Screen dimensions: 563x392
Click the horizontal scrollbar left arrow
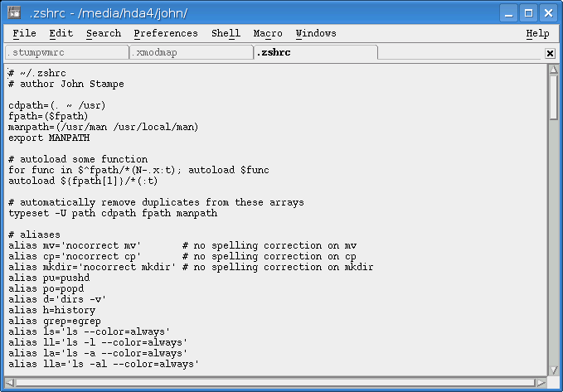(10, 383)
